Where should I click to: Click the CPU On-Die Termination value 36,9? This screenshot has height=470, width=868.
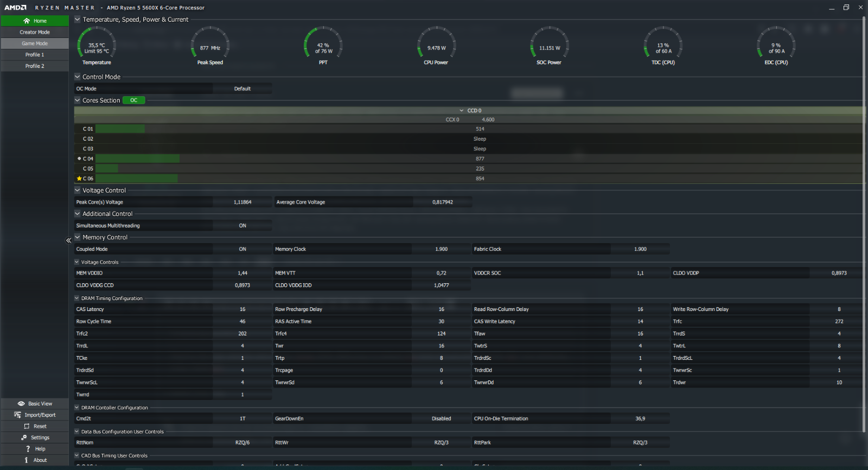(x=640, y=418)
